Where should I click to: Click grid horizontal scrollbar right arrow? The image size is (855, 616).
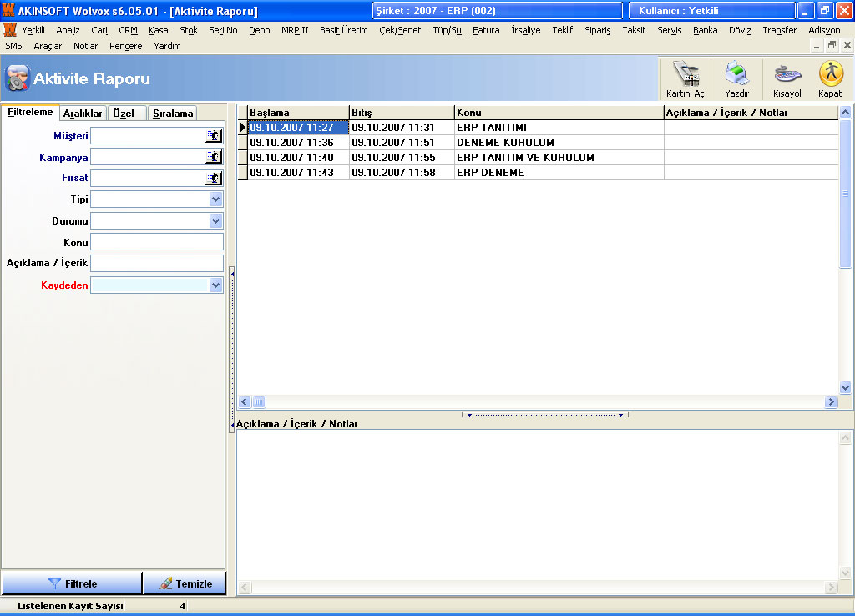pyautogui.click(x=831, y=401)
